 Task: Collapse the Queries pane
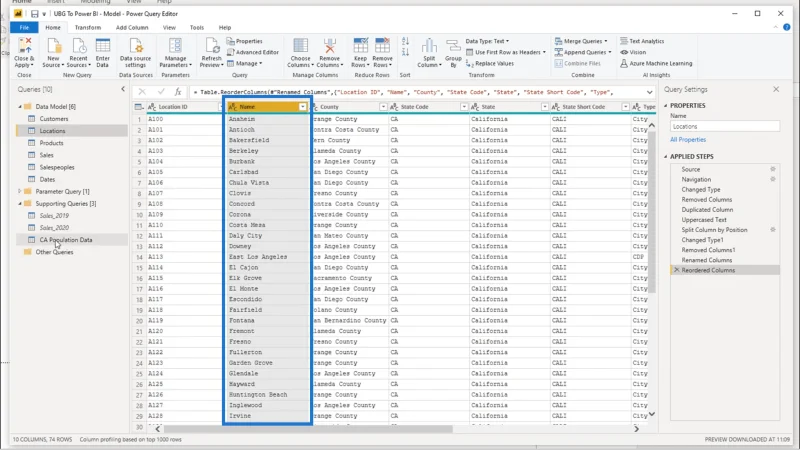123,89
